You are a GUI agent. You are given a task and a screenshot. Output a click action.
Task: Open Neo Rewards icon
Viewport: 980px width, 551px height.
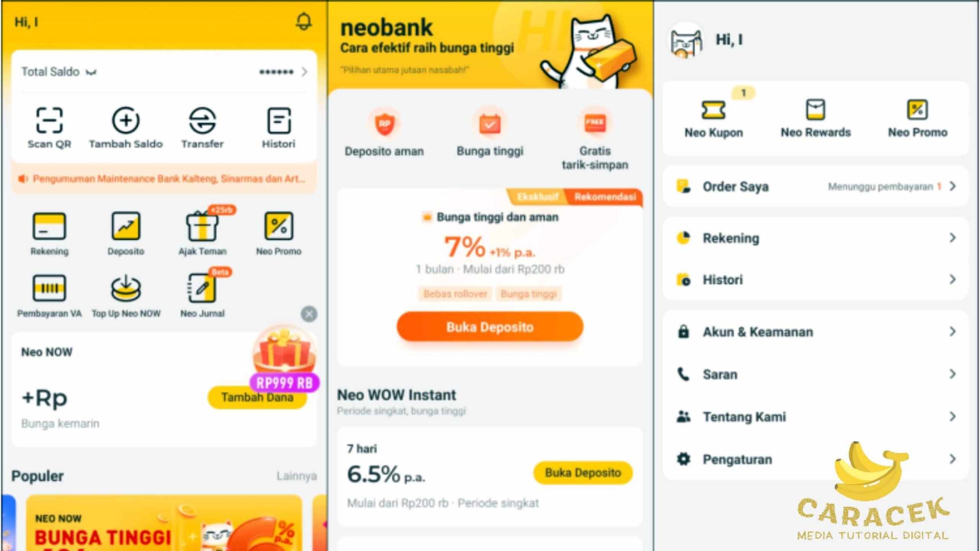[x=815, y=109]
